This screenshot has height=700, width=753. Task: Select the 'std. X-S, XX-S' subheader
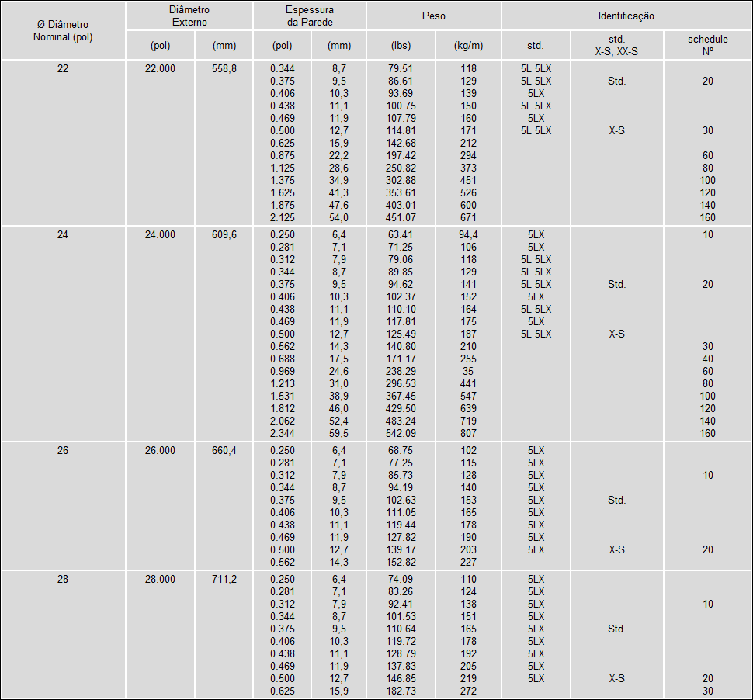[616, 46]
